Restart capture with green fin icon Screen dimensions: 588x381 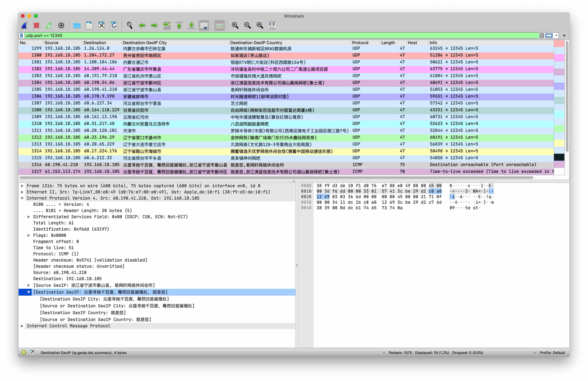[x=49, y=25]
